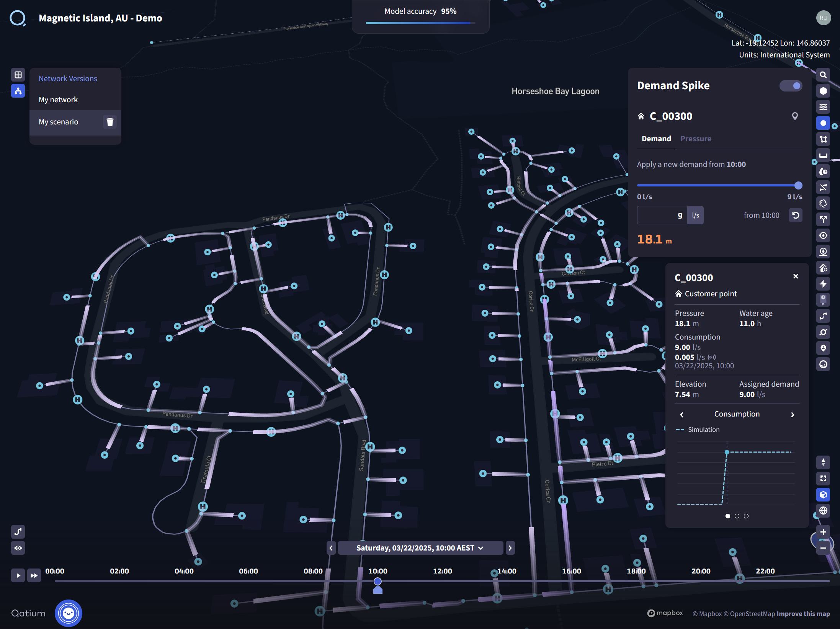The image size is (840, 629).
Task: Delete My scenario with trash icon
Action: [110, 122]
